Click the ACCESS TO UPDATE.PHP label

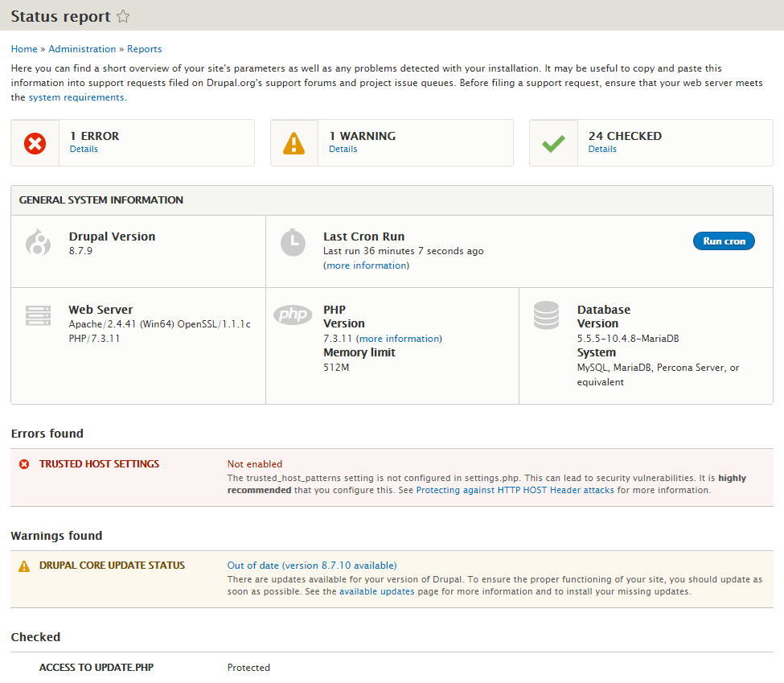[x=96, y=668]
